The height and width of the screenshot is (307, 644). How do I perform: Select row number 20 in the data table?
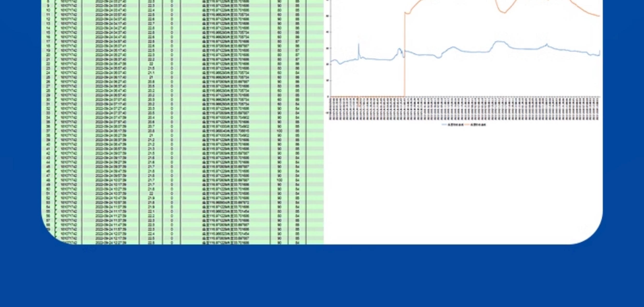coord(48,55)
